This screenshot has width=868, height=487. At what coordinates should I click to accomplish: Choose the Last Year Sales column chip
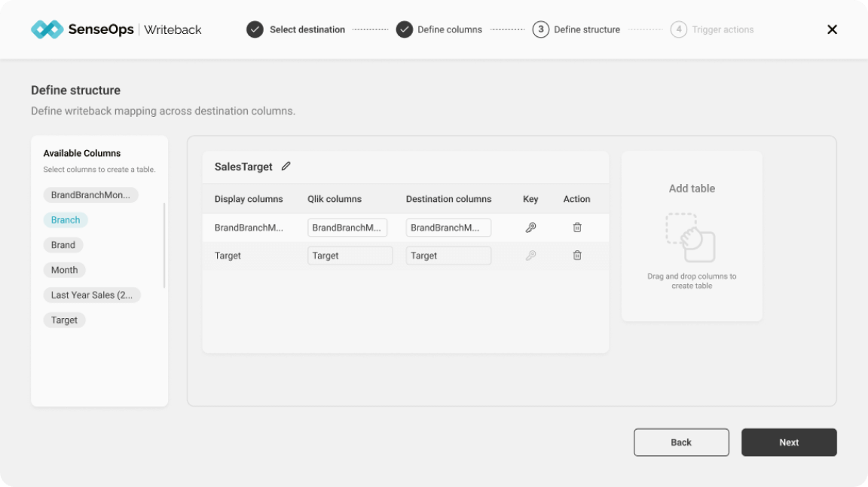pyautogui.click(x=92, y=295)
